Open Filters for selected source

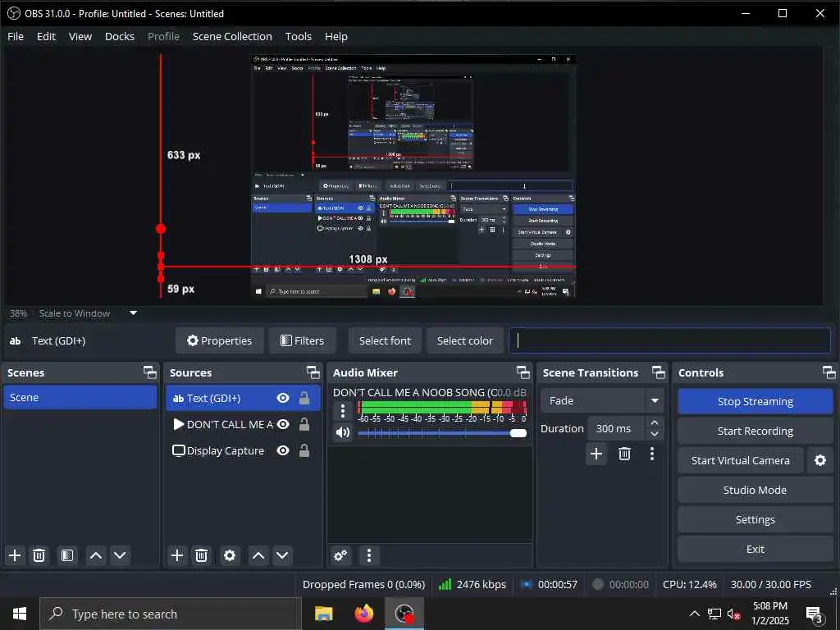[x=303, y=340]
